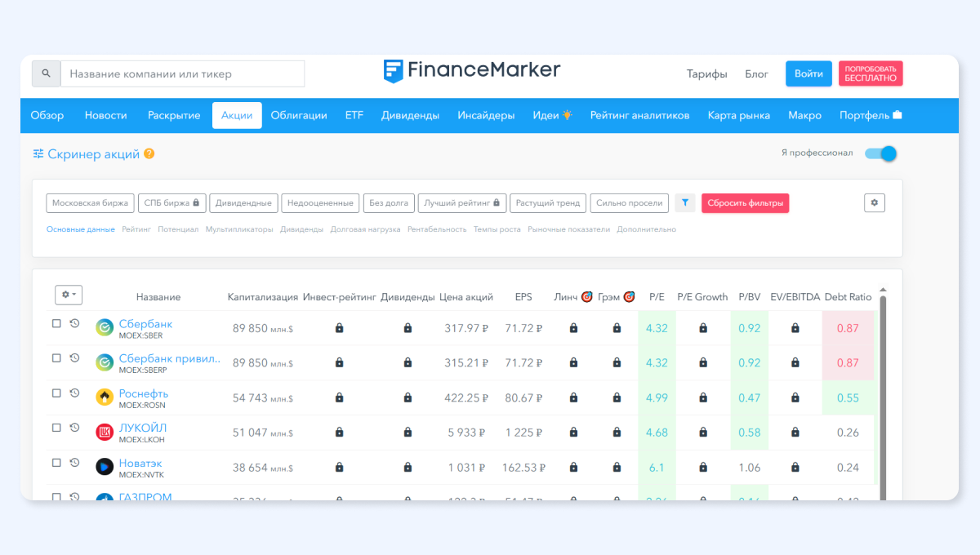Click the orange help icon next to Скринер акций

149,154
